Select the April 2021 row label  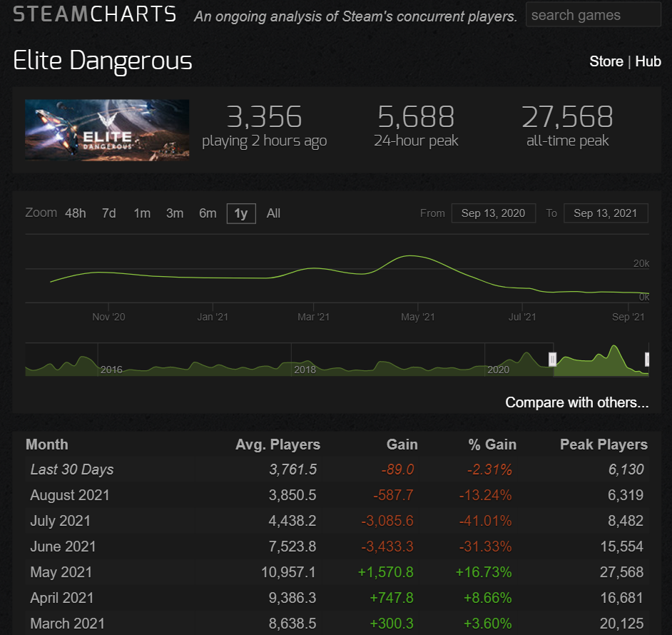[62, 598]
